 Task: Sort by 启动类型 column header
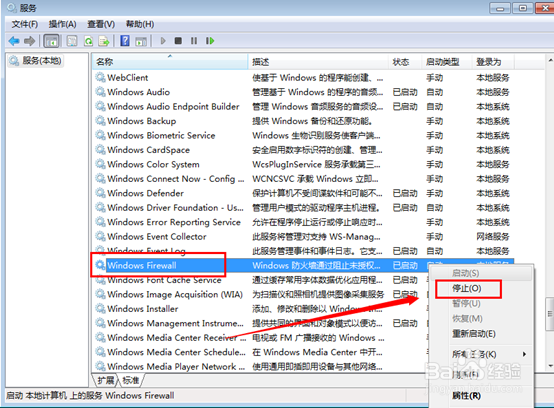pyautogui.click(x=447, y=62)
